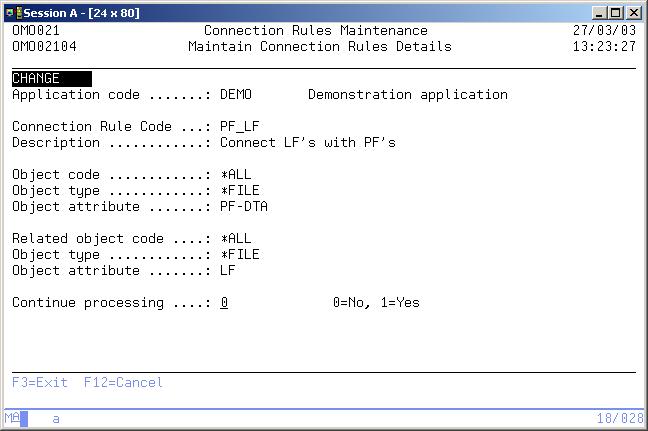The width and height of the screenshot is (648, 431).
Task: Click Related object code *ALL value
Action: (236, 239)
